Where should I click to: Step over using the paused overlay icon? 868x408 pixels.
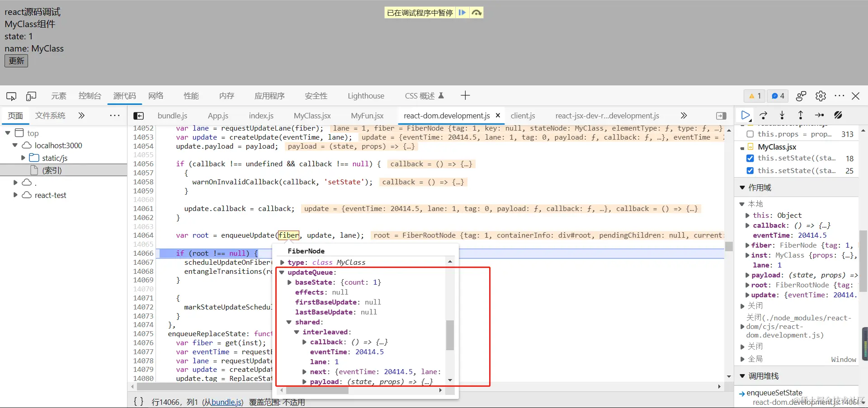(x=476, y=13)
